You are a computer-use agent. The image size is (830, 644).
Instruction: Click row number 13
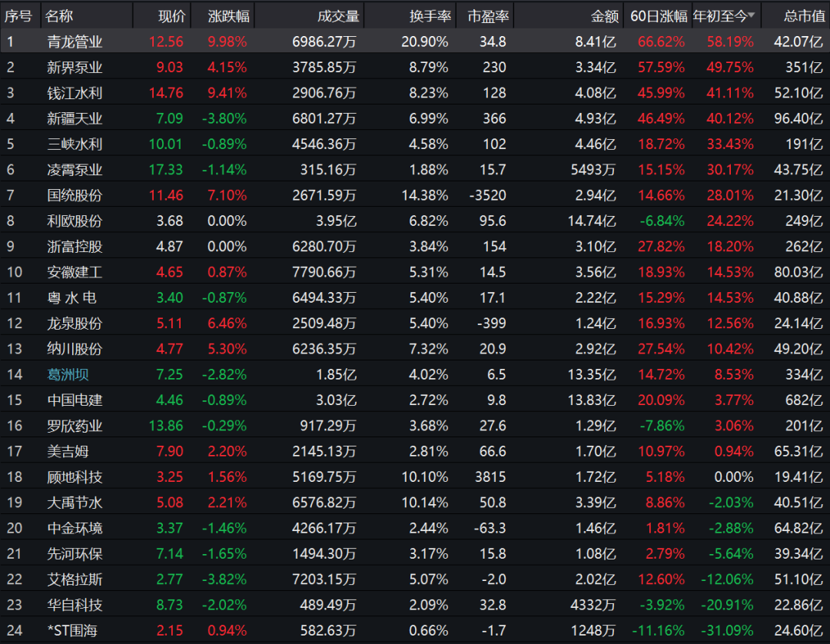tap(15, 349)
